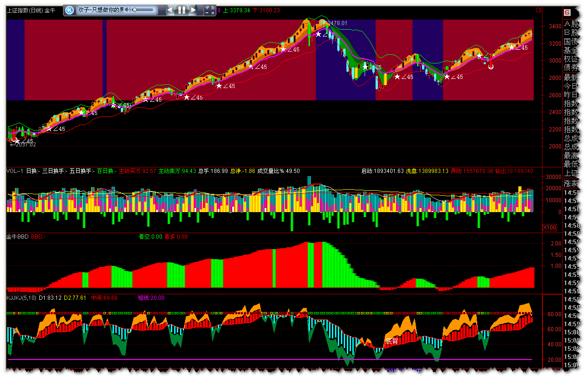Click the 2000 price axis label
Image resolution: width=588 pixels, height=380 pixels.
(x=555, y=146)
